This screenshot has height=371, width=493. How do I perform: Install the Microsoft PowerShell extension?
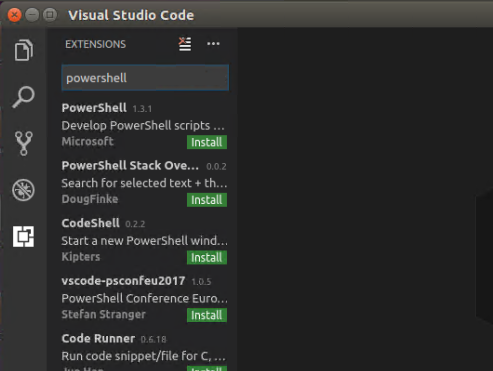tap(207, 142)
